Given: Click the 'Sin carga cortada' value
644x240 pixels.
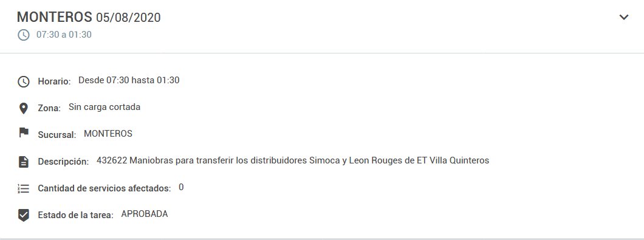Looking at the screenshot, I should point(104,108).
